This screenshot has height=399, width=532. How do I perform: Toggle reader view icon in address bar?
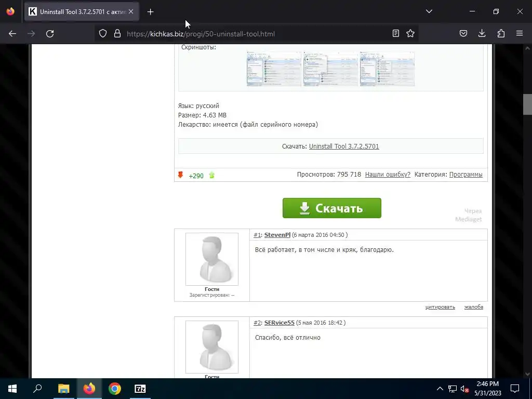(395, 33)
